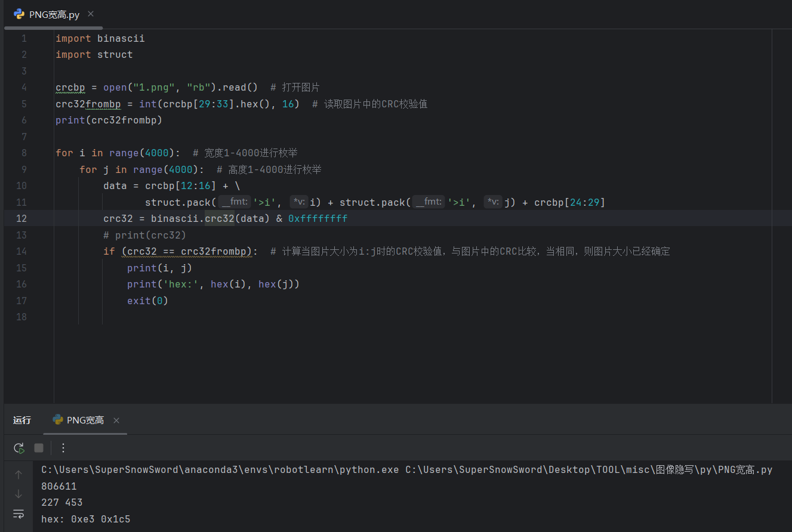Click the '# 高度1-4000进行枚举' comment
Screen dimensions: 792x532
(x=269, y=170)
